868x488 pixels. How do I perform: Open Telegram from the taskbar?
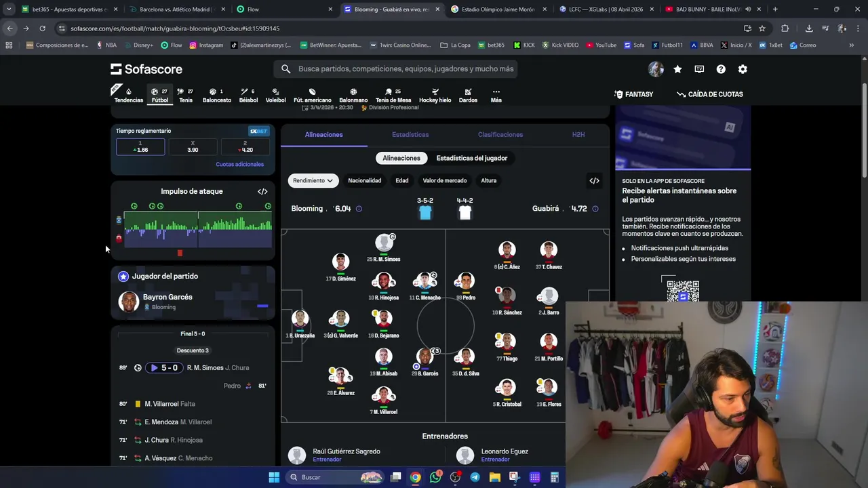(475, 477)
